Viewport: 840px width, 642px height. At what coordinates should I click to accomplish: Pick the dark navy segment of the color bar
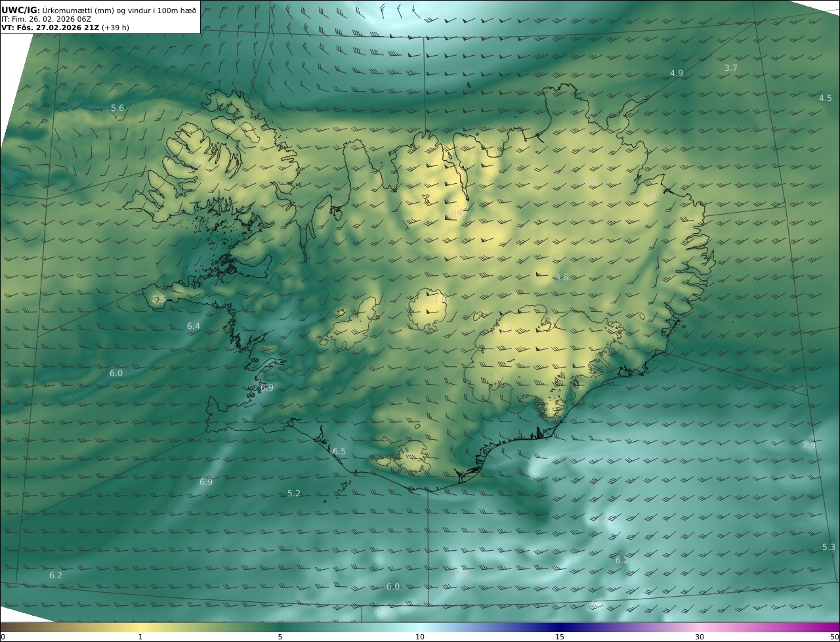[x=560, y=627]
